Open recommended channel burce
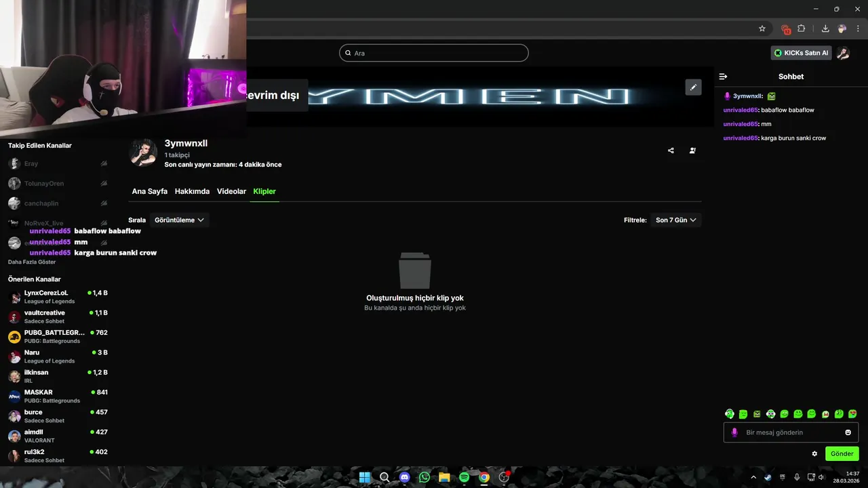Screen dimensions: 868x488 pos(58,416)
